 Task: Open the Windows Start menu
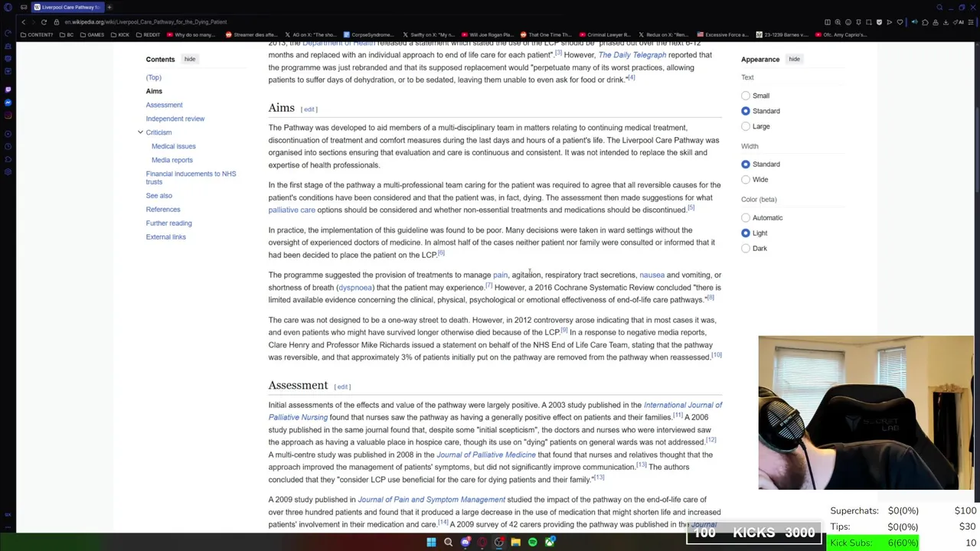(x=431, y=543)
